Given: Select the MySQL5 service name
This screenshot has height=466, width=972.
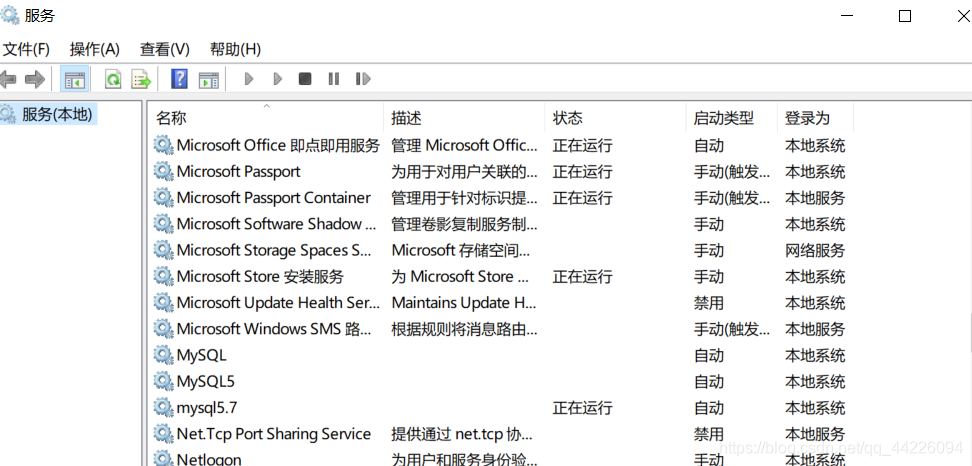Looking at the screenshot, I should pos(206,381).
